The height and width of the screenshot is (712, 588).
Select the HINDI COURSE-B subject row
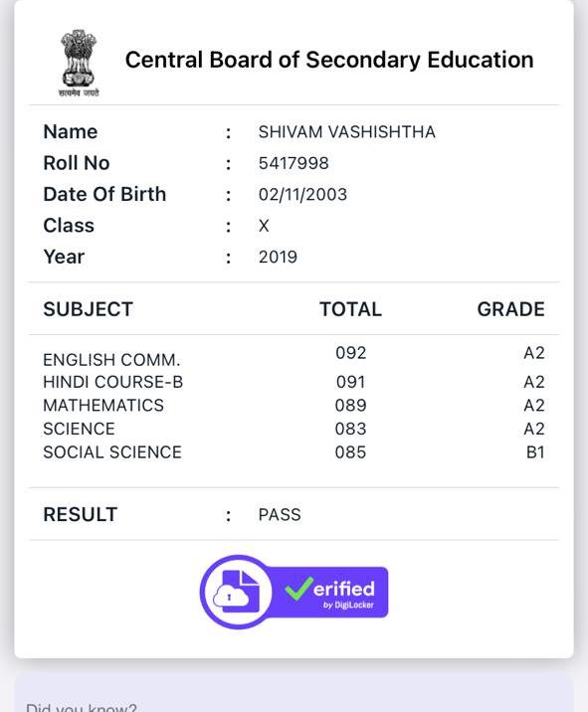tap(294, 382)
